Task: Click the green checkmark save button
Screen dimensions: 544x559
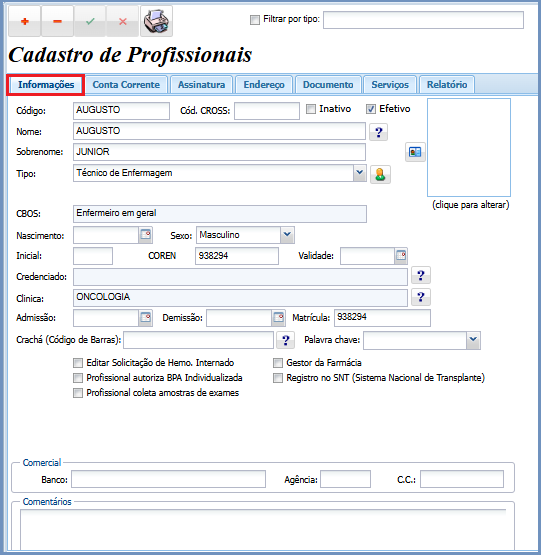Action: pyautogui.click(x=90, y=21)
